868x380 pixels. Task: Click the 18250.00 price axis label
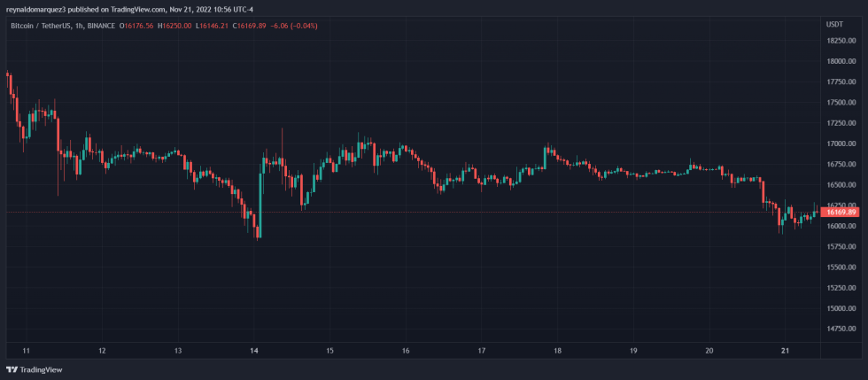[841, 41]
